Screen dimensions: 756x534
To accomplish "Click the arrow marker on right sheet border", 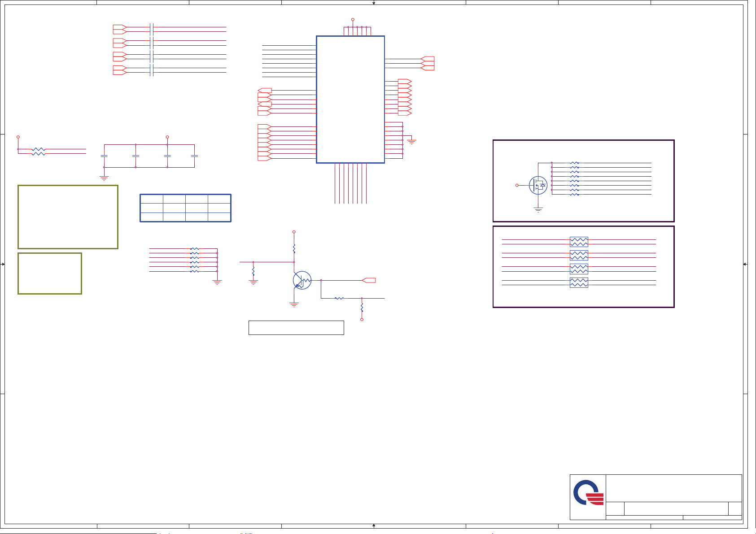I will [745, 264].
